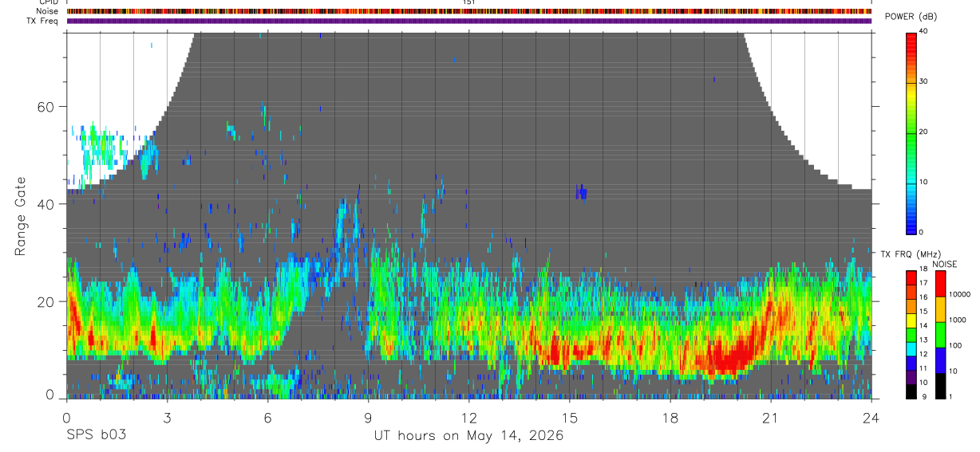Click the TX FRQ (MHz) color scale

coord(911,335)
